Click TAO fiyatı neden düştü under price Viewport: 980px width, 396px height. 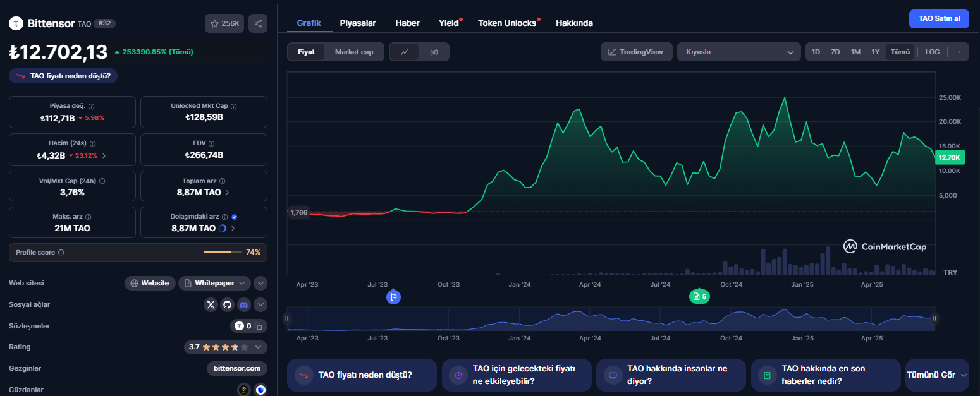click(x=63, y=76)
